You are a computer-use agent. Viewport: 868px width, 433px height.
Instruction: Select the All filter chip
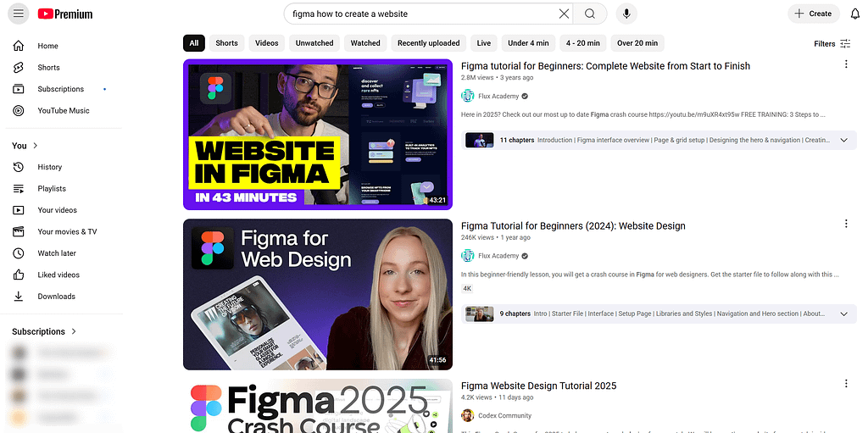tap(194, 43)
